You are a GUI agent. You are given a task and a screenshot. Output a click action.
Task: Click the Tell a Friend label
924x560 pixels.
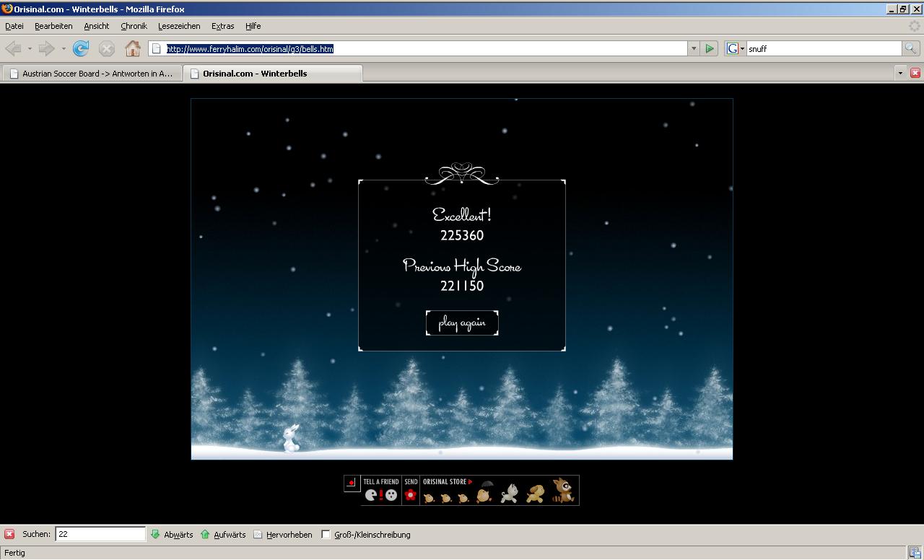pyautogui.click(x=381, y=481)
